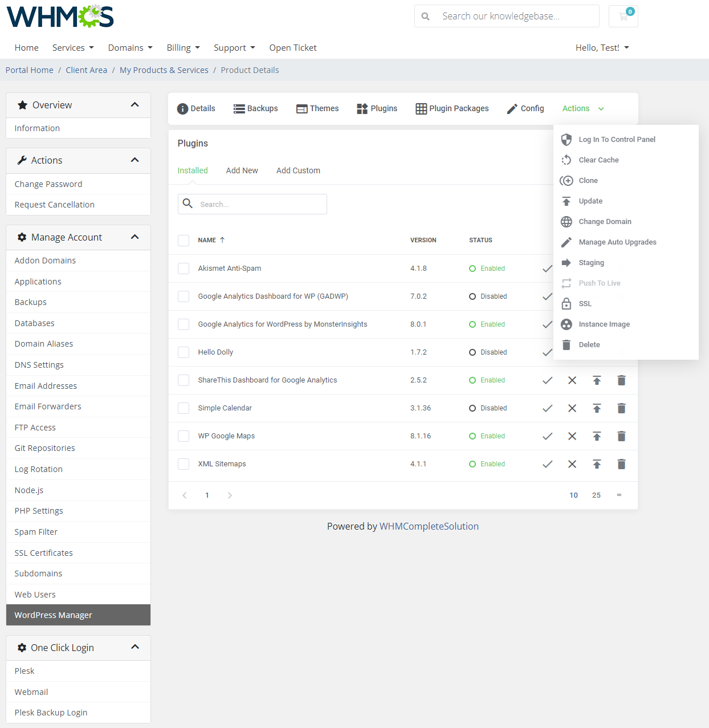Viewport: 709px width, 728px height.
Task: Click the Clear Cache refresh icon
Action: tap(566, 160)
